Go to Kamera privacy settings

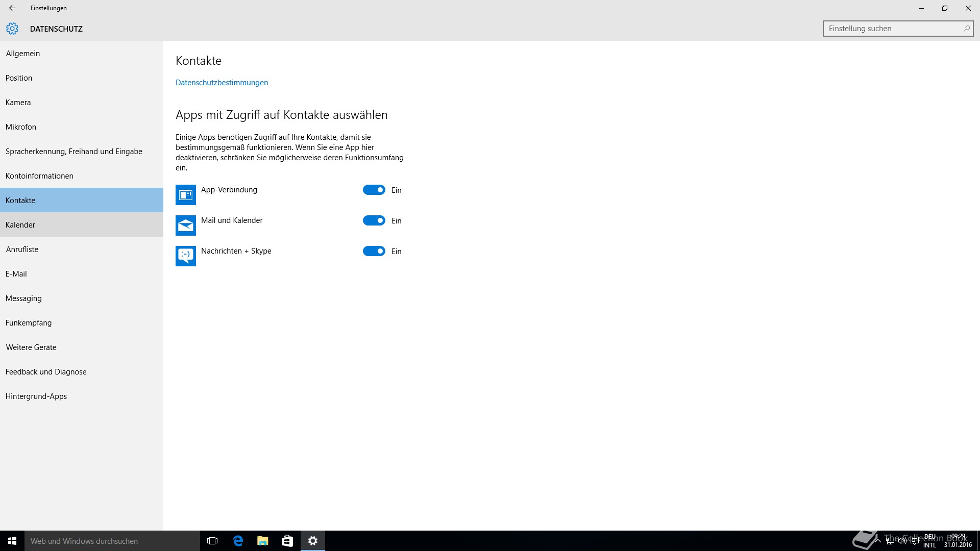point(82,102)
